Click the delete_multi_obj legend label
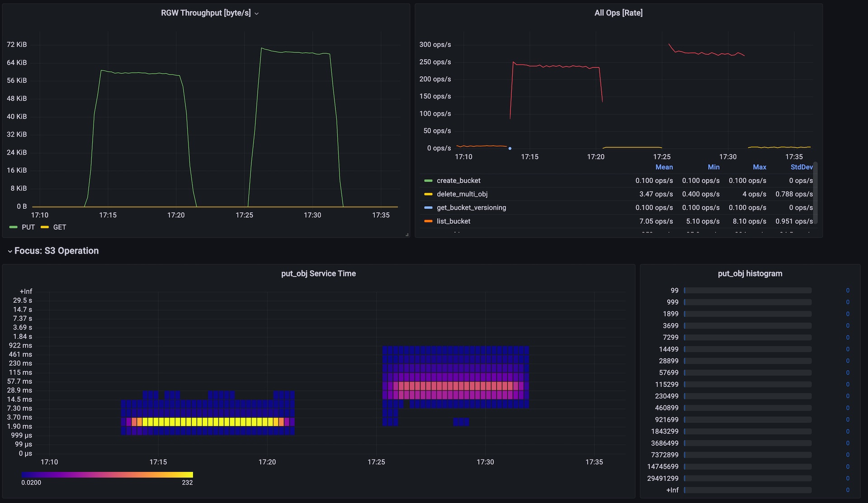868x503 pixels. pos(462,194)
